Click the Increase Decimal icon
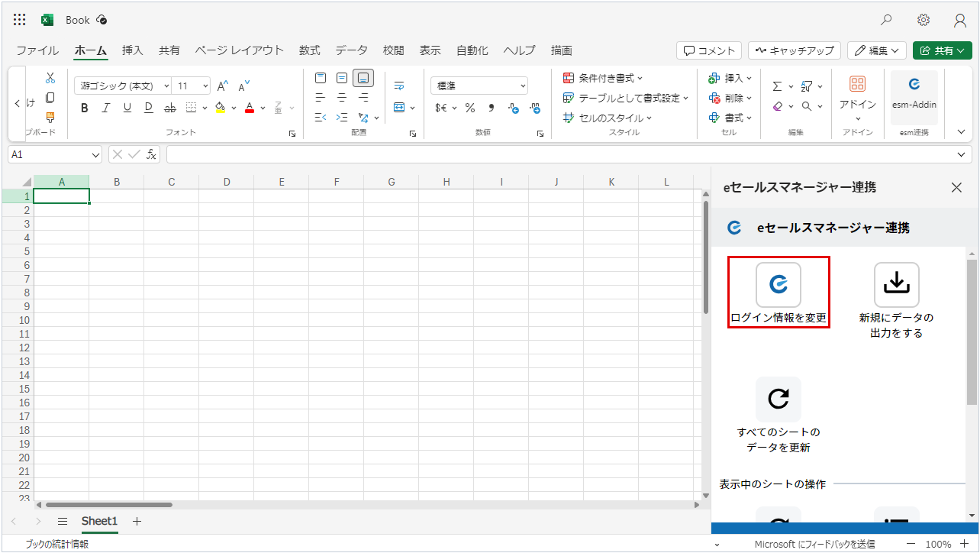980x553 pixels. point(513,108)
